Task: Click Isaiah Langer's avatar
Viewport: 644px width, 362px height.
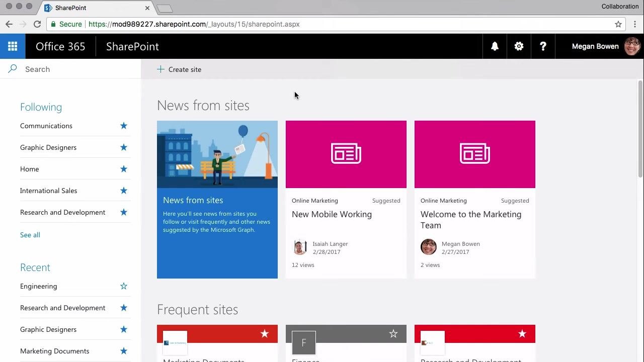Action: coord(300,247)
